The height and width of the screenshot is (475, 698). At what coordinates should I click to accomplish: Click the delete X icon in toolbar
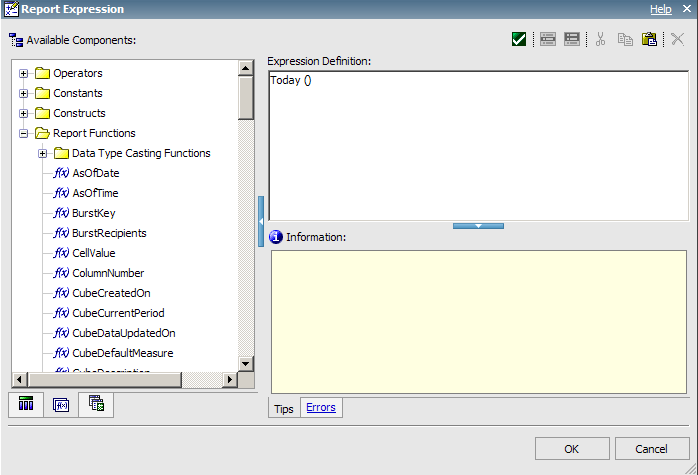(x=677, y=40)
